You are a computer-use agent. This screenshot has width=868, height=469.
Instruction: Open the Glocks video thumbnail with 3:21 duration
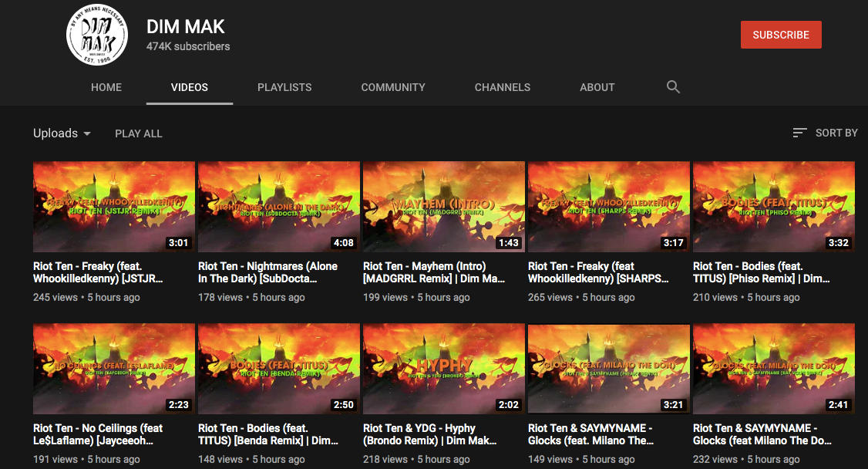coord(609,369)
